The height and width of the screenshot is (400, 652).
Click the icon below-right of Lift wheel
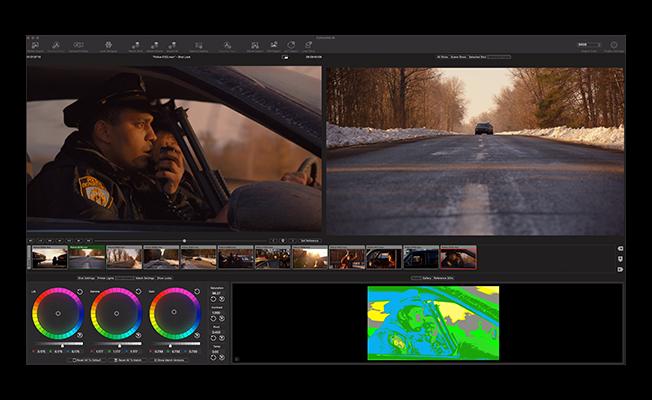(x=80, y=335)
